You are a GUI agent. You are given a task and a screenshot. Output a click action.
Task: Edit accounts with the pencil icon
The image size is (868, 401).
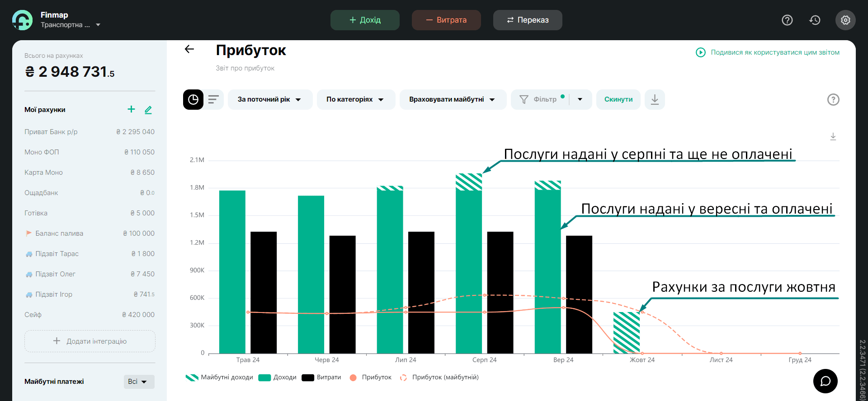pos(148,109)
